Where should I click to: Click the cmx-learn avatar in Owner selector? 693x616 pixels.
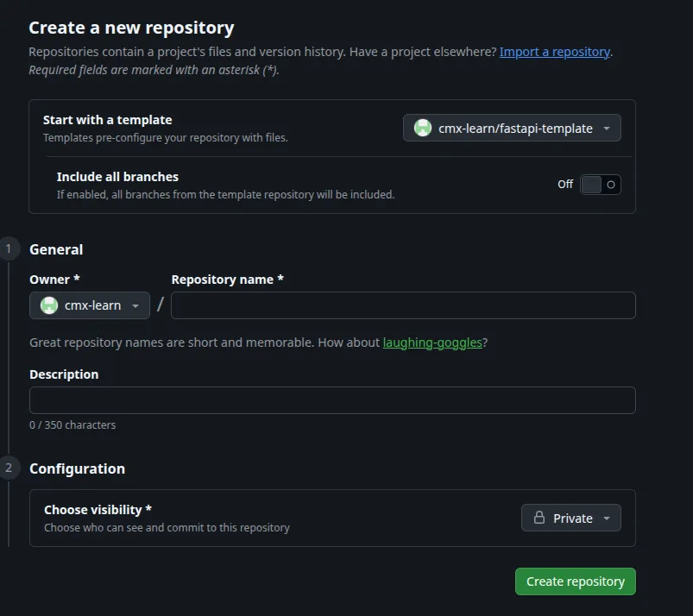click(x=49, y=305)
